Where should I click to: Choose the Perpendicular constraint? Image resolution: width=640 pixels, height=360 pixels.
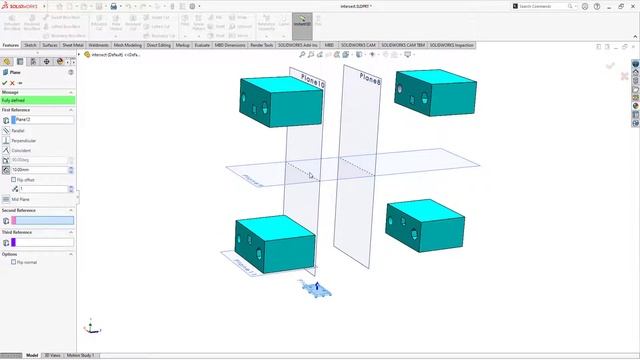(6, 140)
